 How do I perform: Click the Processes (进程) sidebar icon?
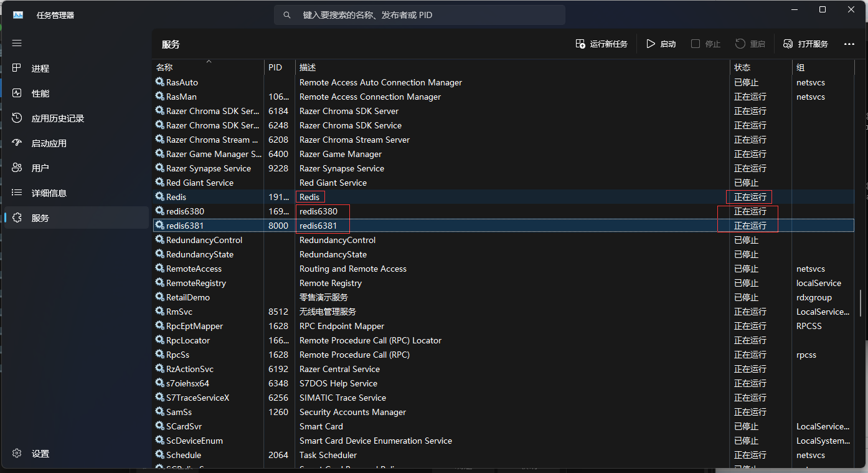click(x=17, y=68)
